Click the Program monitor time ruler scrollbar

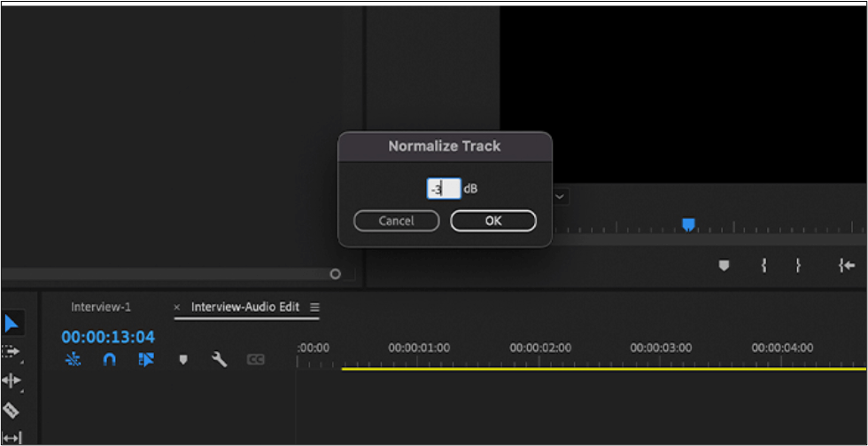(709, 240)
